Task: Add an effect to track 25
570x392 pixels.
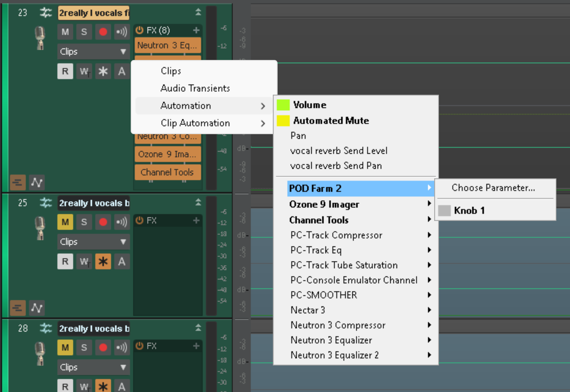Action: point(196,220)
